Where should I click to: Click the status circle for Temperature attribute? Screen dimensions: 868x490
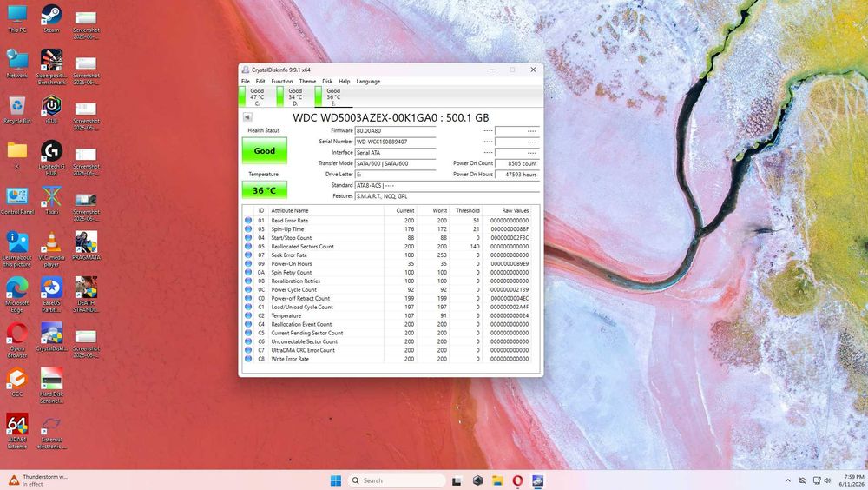248,316
